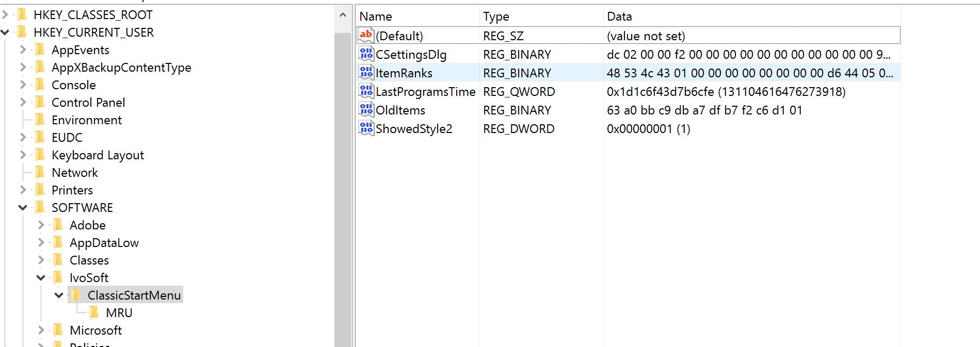
Task: Click the ItemRanks binary value icon
Action: tap(366, 73)
